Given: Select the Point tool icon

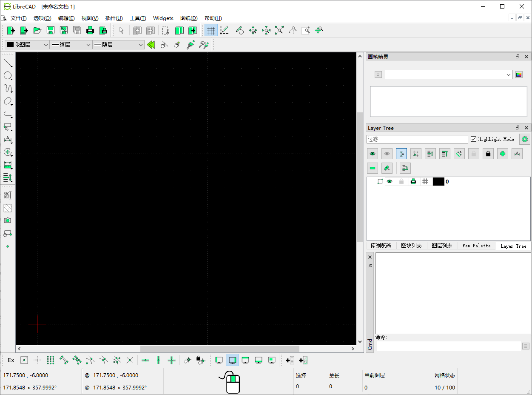Looking at the screenshot, I should (x=7, y=246).
